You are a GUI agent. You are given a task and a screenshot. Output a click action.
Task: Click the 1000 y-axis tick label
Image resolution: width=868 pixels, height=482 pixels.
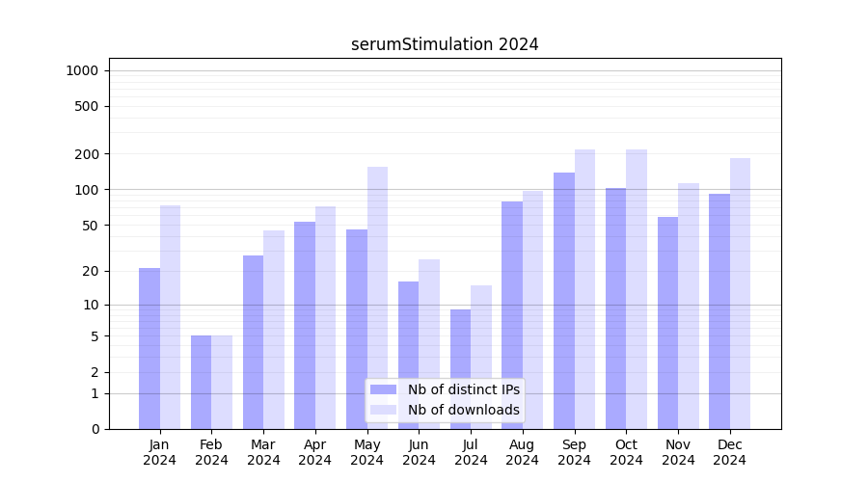81,70
